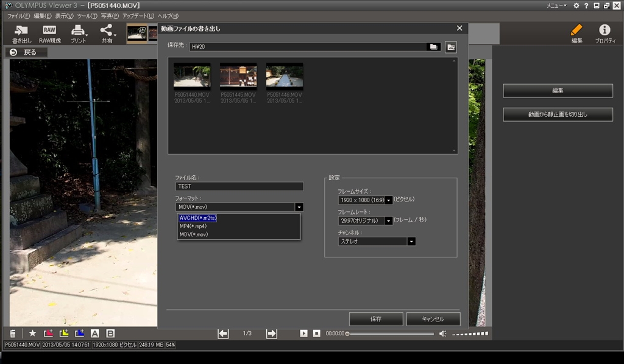624x364 pixels.
Task: Click the star rating icon
Action: (33, 333)
